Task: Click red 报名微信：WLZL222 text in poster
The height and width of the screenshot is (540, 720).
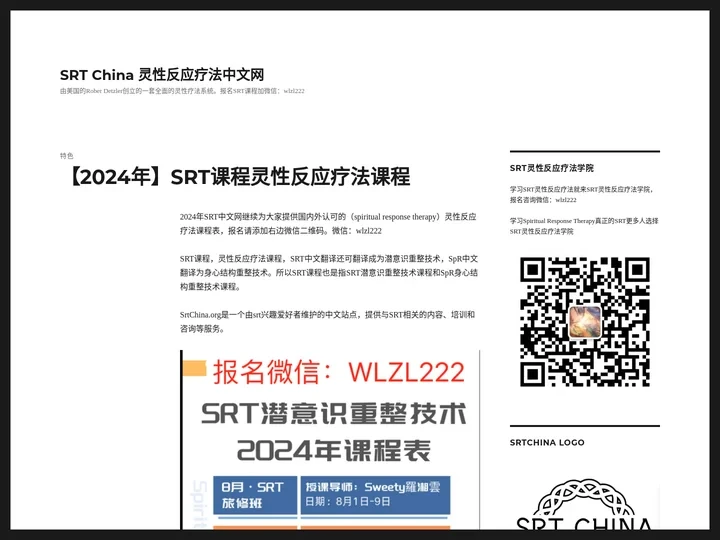Action: tap(339, 372)
